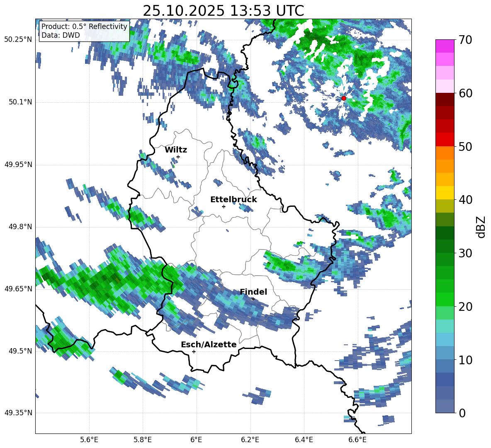Click the 'Data: DWD' text
Image resolution: width=491 pixels, height=448 pixels.
61,35
